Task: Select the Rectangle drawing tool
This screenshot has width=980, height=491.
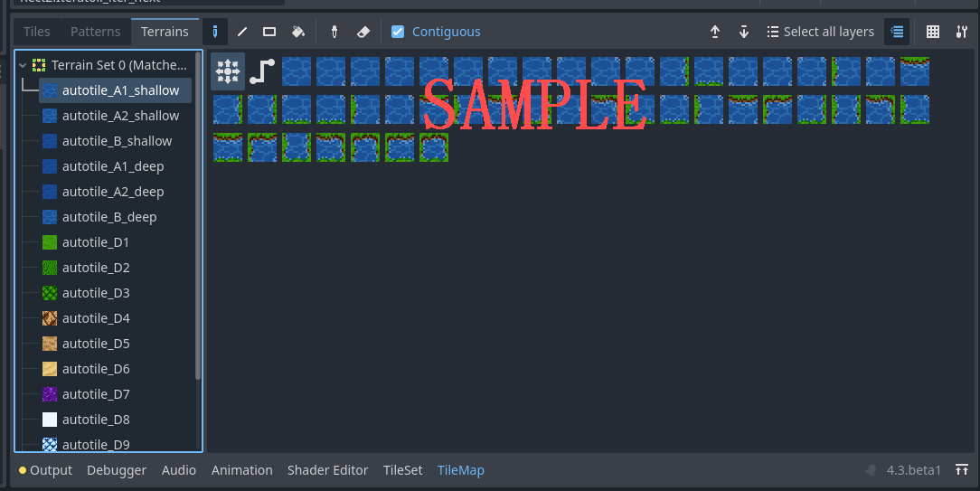Action: coord(269,32)
